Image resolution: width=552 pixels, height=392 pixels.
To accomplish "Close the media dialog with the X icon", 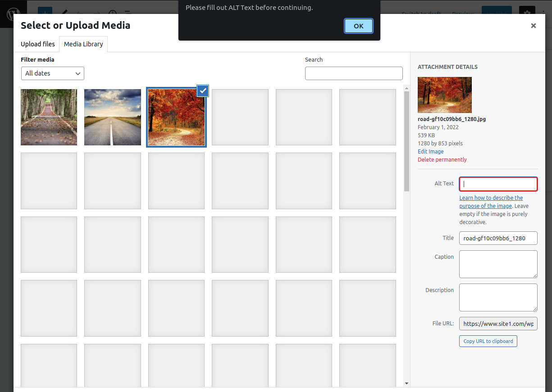I will tap(534, 26).
